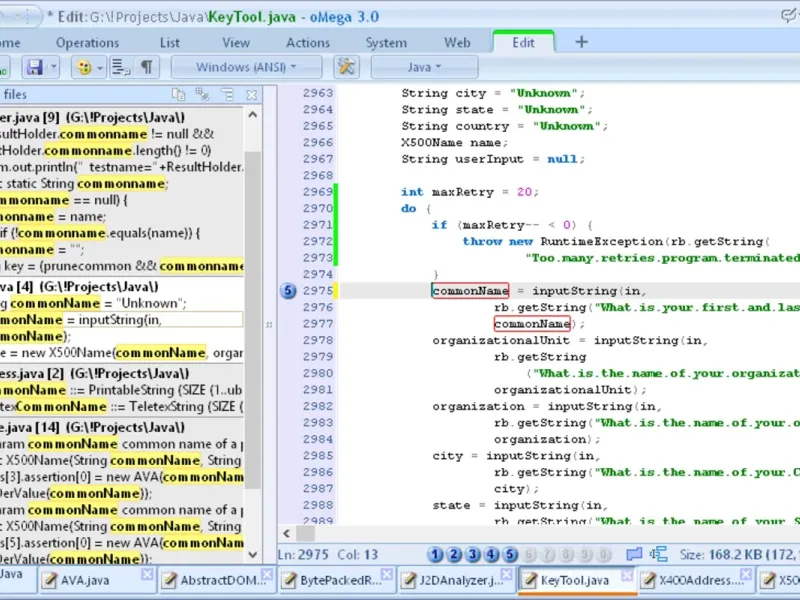This screenshot has height=600, width=800.
Task: Click the copy results icon in files panel
Action: coord(179,94)
